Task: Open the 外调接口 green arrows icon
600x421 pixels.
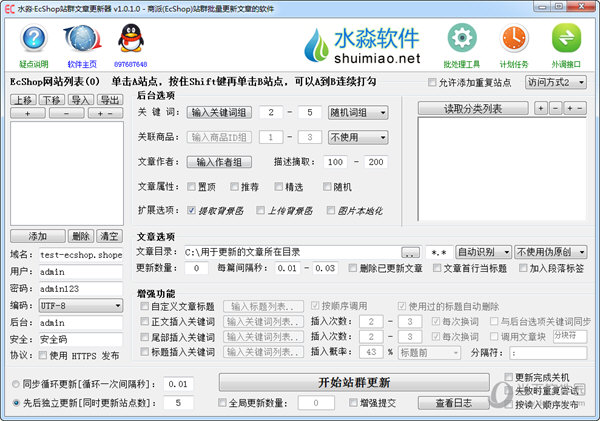Action: 566,38
